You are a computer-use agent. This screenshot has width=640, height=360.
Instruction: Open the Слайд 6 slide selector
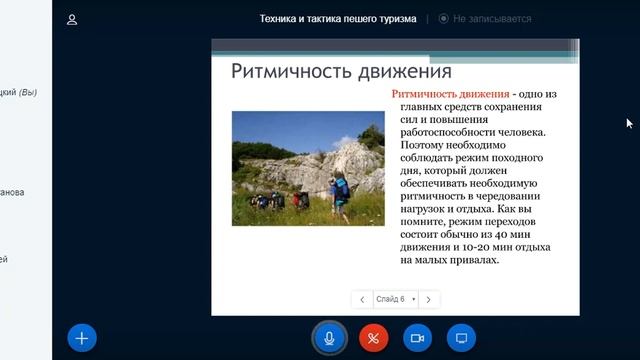[x=396, y=300]
